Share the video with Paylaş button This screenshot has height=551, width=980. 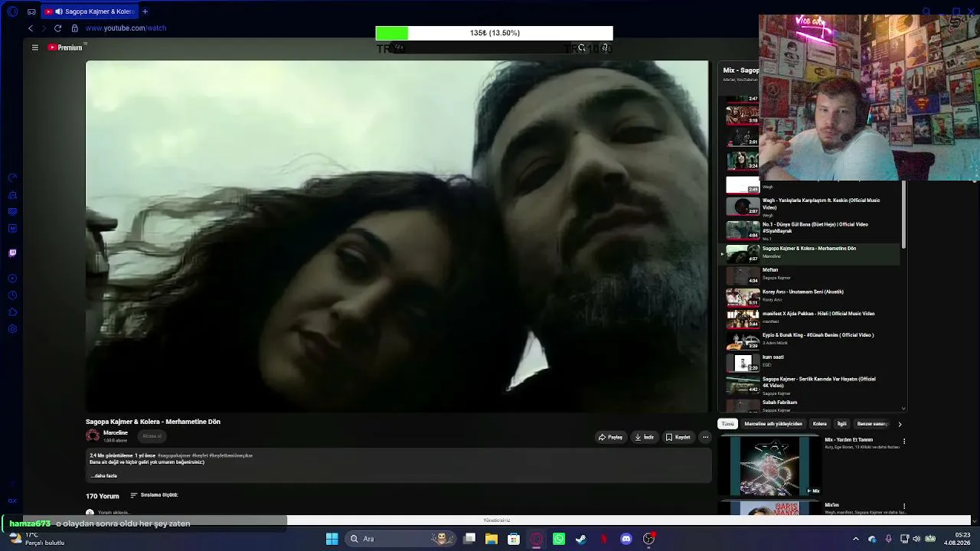click(611, 437)
